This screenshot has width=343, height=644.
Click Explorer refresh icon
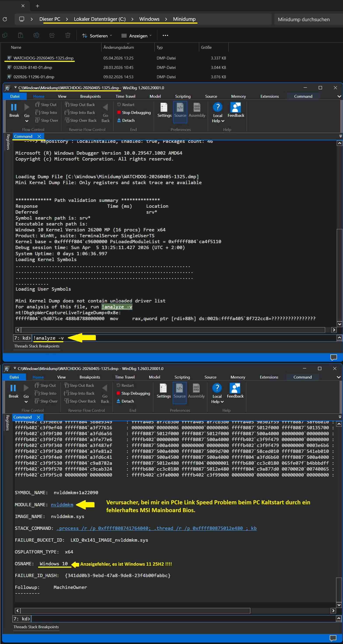coord(5,19)
